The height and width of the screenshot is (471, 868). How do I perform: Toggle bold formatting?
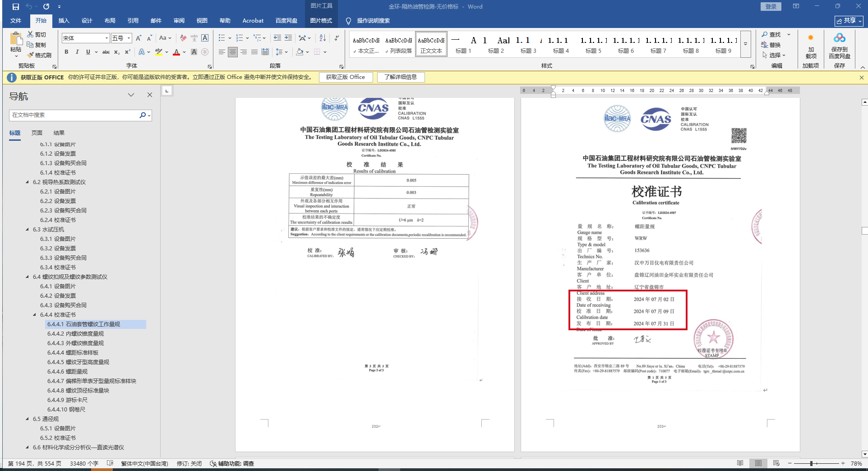(x=66, y=52)
